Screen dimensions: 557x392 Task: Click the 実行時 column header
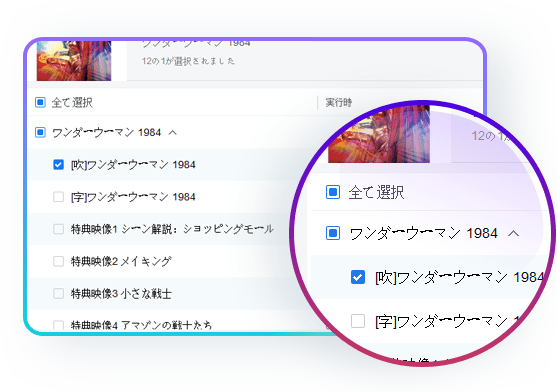click(339, 103)
